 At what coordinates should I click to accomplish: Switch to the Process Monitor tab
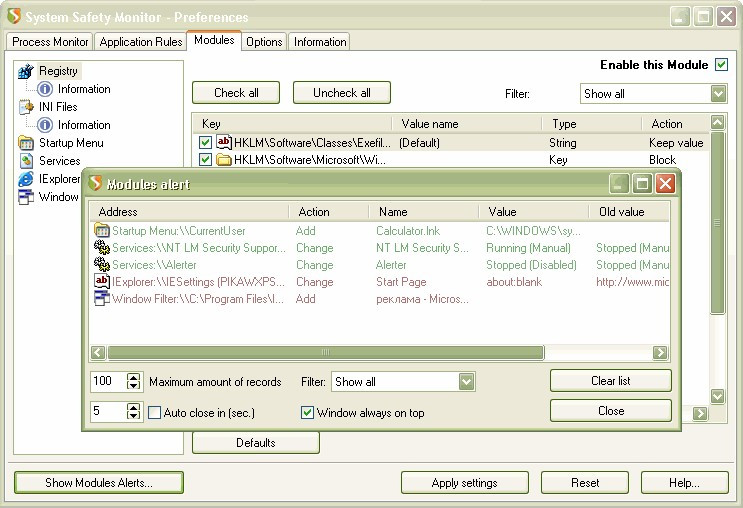[50, 42]
